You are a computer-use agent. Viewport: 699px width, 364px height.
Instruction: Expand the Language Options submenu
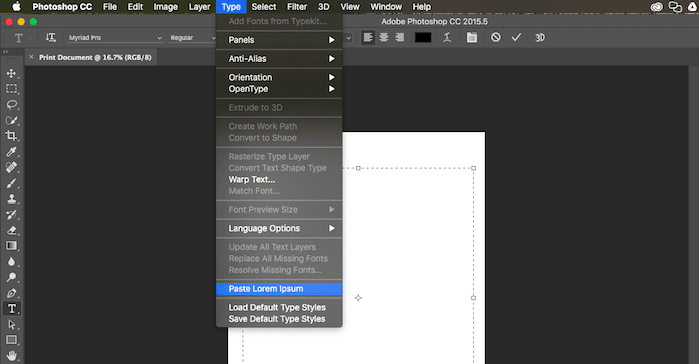279,229
